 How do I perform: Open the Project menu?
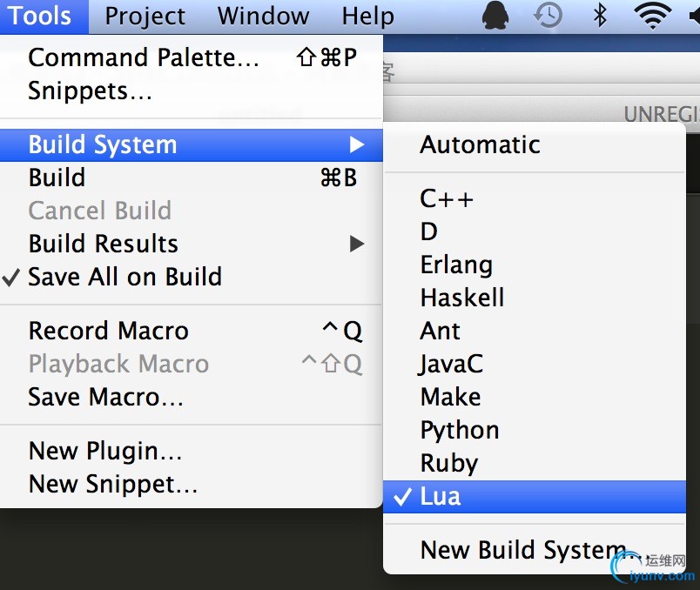point(145,16)
